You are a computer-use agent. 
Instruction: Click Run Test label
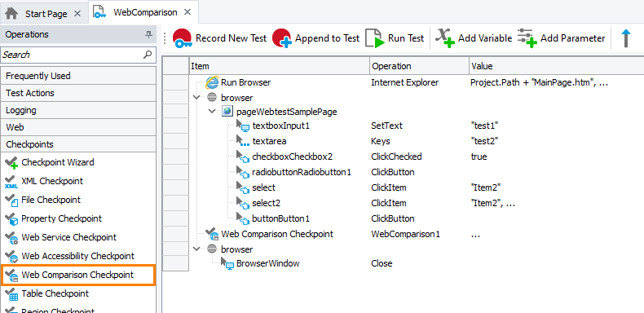(x=406, y=38)
